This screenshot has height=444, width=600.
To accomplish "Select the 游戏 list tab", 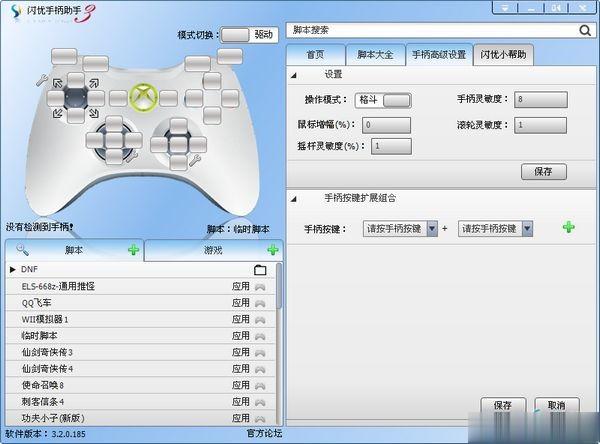I will 214,250.
